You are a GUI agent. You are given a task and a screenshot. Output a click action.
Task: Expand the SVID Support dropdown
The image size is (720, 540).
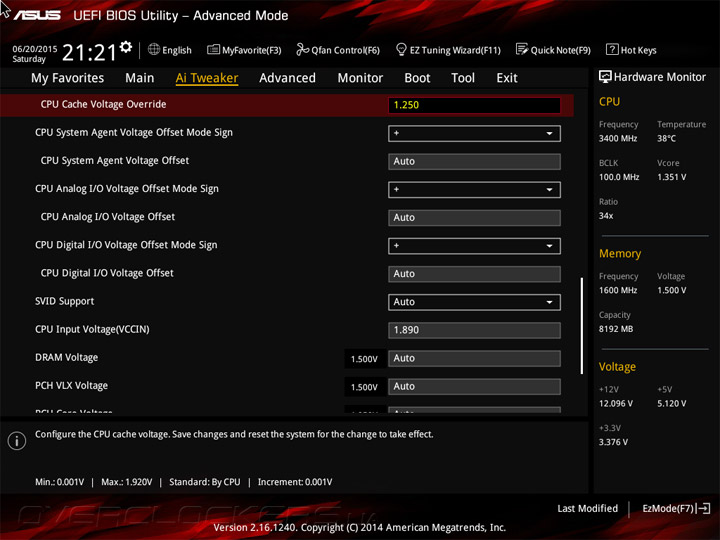(x=474, y=302)
